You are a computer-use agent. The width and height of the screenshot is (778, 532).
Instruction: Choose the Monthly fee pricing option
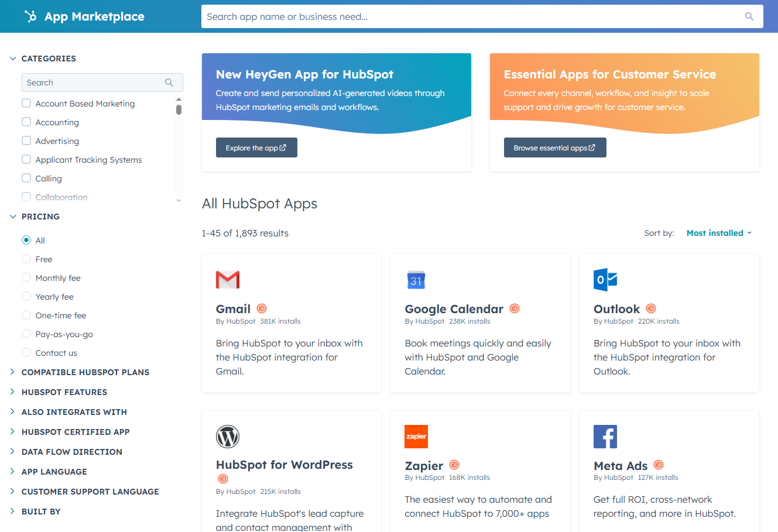[26, 278]
